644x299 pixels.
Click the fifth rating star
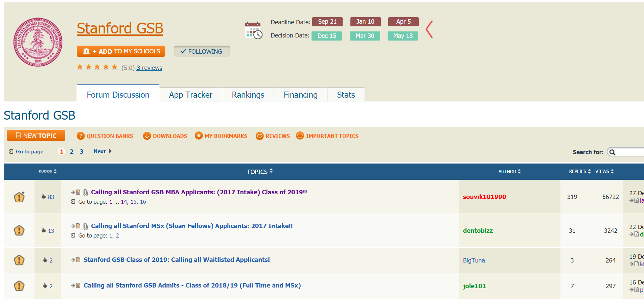115,67
